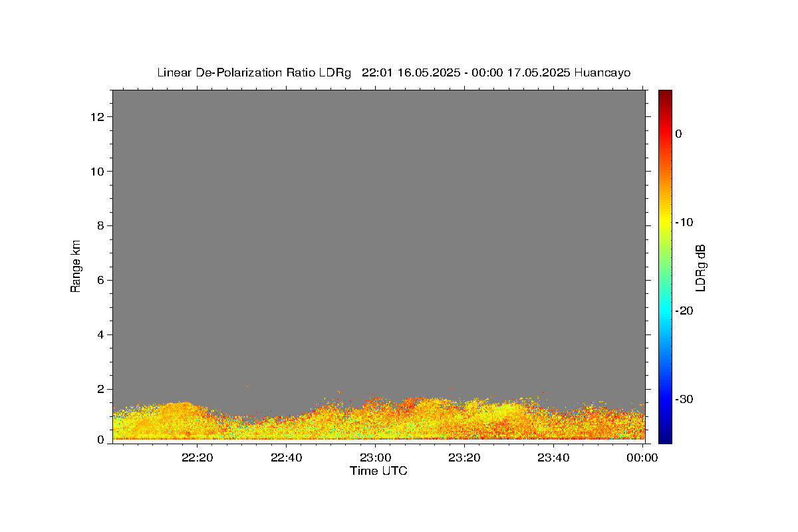Click the 23:40 time tick label
Image resolution: width=798 pixels, height=532 pixels.
point(553,458)
